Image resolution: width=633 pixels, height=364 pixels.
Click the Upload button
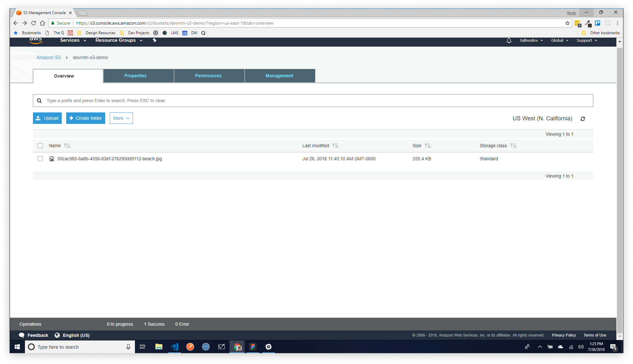tap(47, 118)
